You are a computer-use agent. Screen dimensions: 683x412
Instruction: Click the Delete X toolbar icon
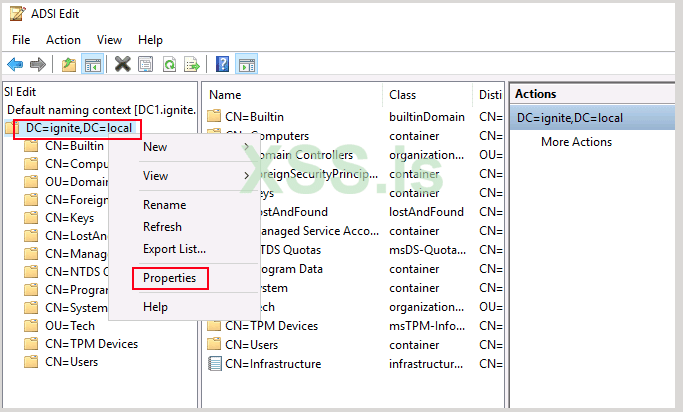[x=122, y=65]
